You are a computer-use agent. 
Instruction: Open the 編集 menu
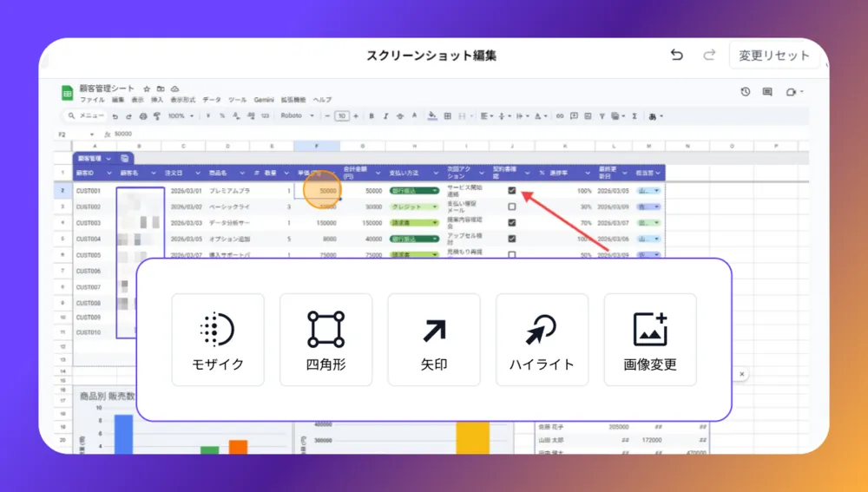point(118,100)
